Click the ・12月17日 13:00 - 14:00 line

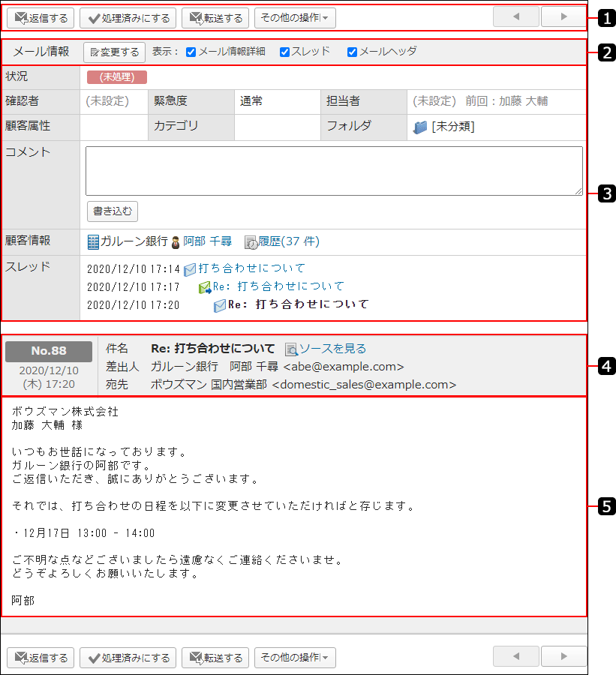(x=83, y=533)
